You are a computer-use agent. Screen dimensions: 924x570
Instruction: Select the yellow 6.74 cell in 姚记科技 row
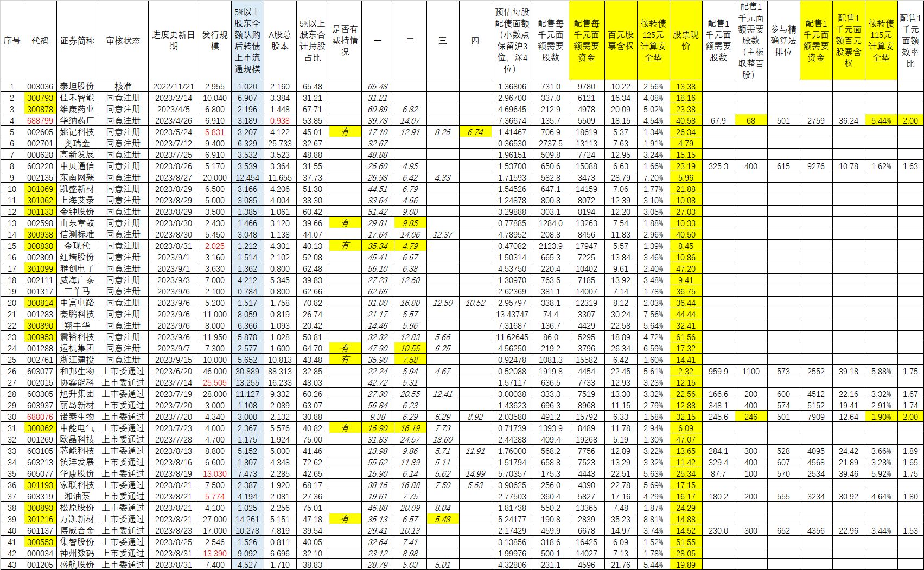tap(475, 132)
